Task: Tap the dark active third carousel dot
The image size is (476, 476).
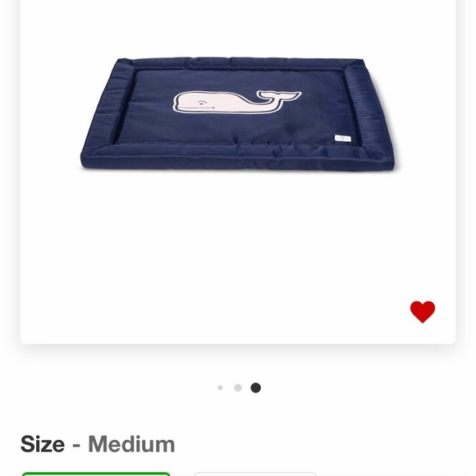Action: (x=255, y=387)
